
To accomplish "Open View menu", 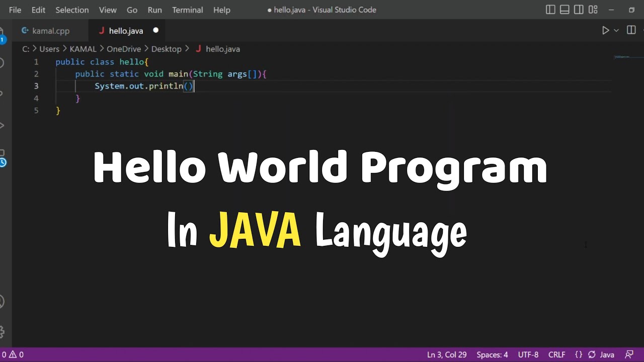I will click(108, 10).
